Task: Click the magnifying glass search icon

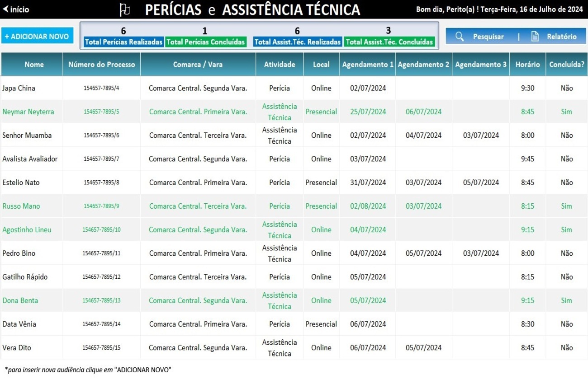Action: tap(460, 37)
